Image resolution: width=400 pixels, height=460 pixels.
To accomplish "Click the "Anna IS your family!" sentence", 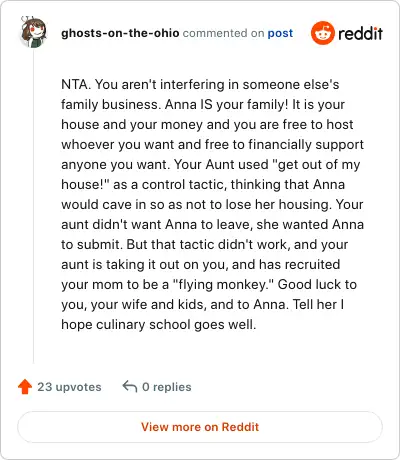I will tap(226, 104).
